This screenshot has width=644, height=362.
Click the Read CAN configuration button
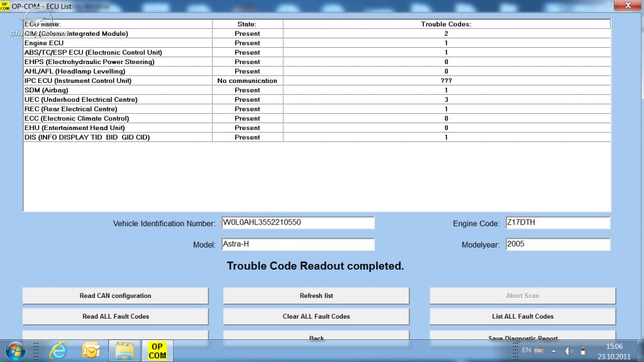[x=116, y=295]
